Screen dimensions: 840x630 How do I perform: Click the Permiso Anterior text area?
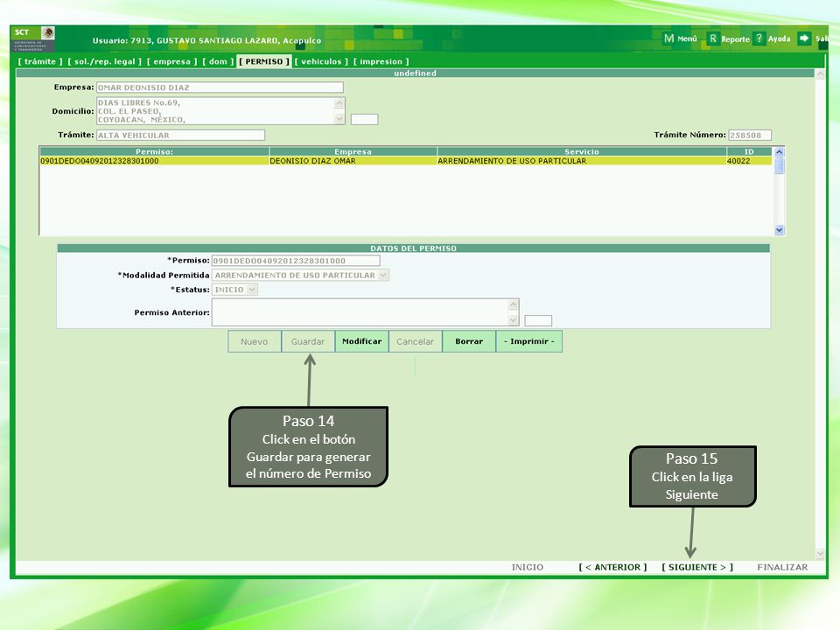tap(360, 312)
